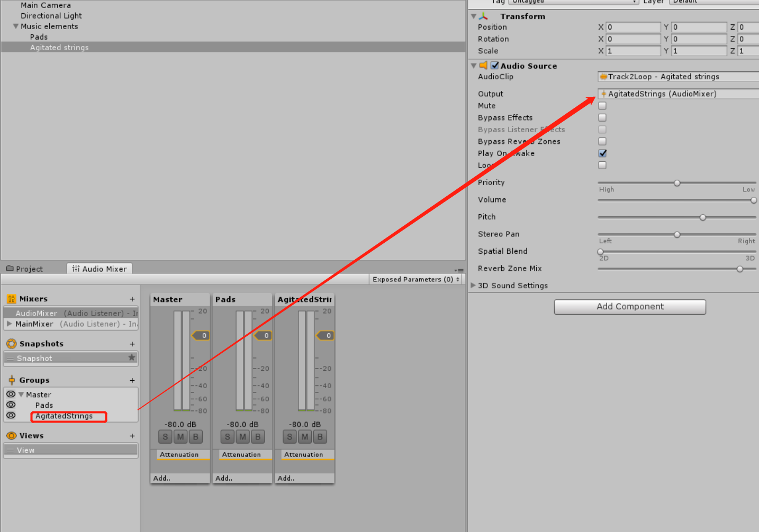Toggle the Audio Source enabled checkbox
Screen dimensions: 759x532
(495, 66)
